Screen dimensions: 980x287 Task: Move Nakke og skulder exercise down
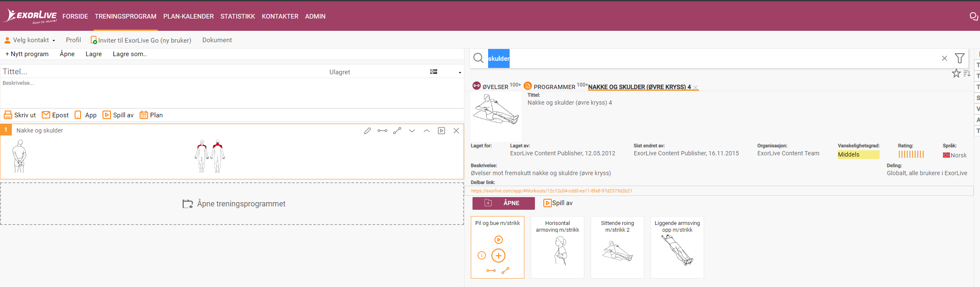point(412,131)
